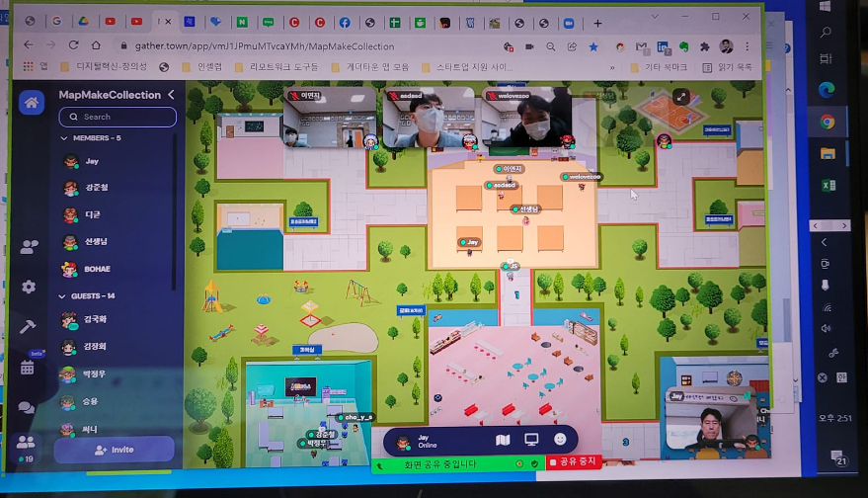The image size is (868, 498).
Task: Open the chat bubbles icon
Action: [26, 408]
